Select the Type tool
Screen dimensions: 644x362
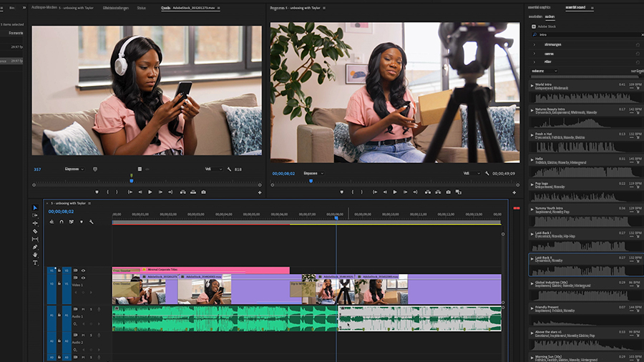point(35,263)
